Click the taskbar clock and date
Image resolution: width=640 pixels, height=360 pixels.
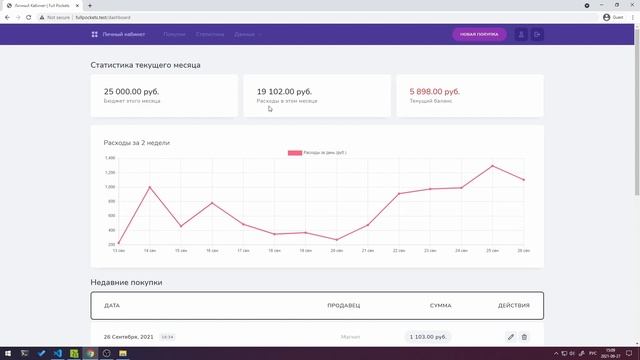(611, 353)
